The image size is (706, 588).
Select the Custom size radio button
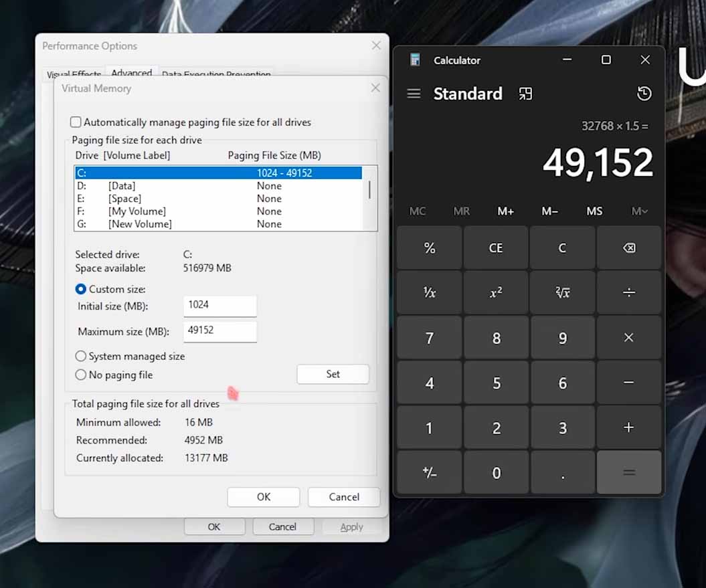(x=80, y=289)
